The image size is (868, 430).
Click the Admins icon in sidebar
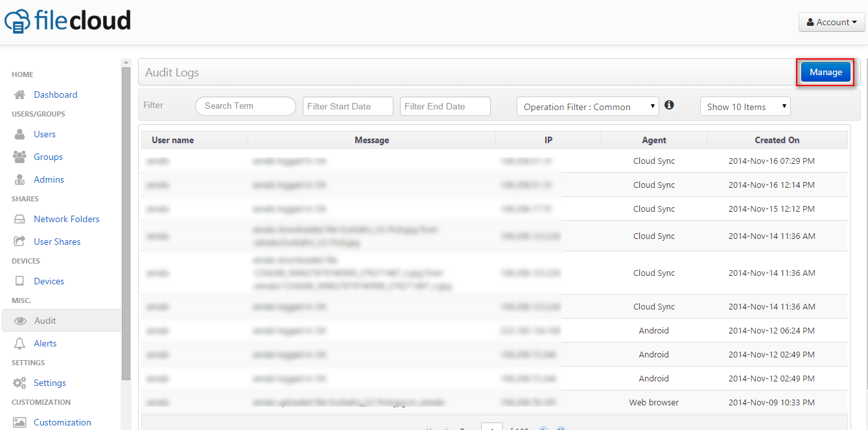pos(19,179)
